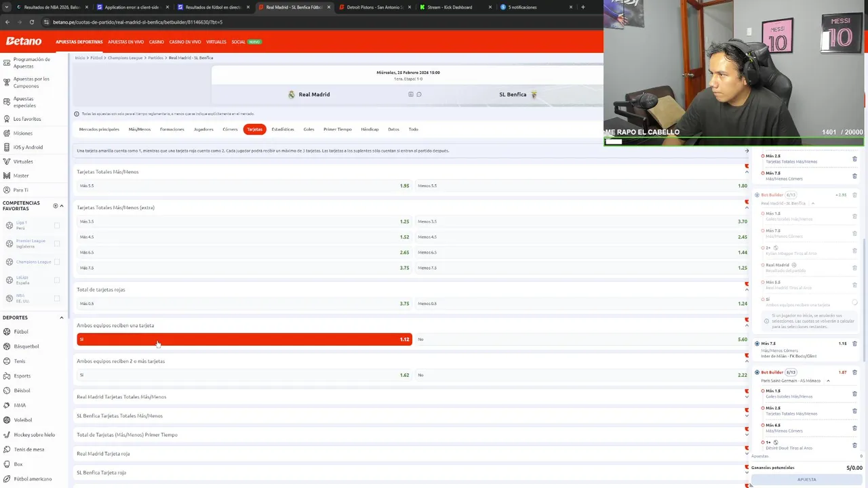Remove Désiré Doué Tiros al Arco selection
Image resolution: width=868 pixels, height=488 pixels.
[854, 445]
